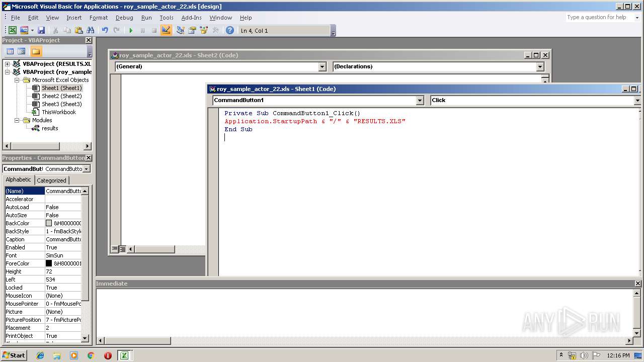
Task: Select the Enabled property row
Action: (x=43, y=247)
